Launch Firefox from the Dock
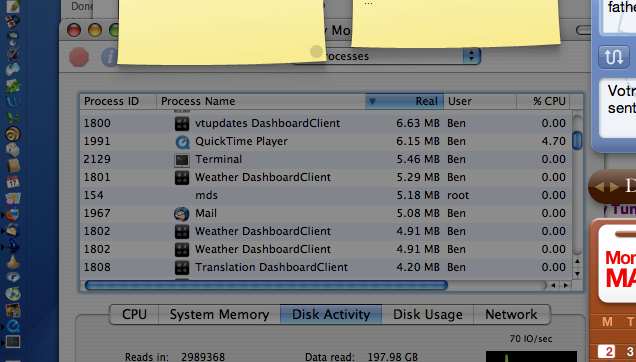This screenshot has height=362, width=636. (x=12, y=214)
